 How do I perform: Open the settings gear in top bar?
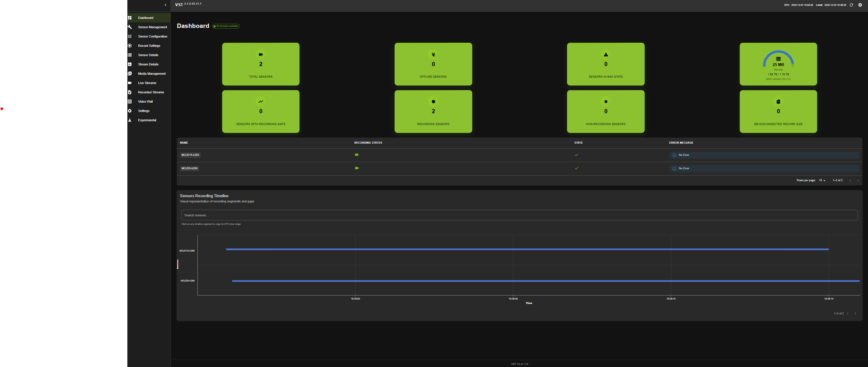click(860, 5)
